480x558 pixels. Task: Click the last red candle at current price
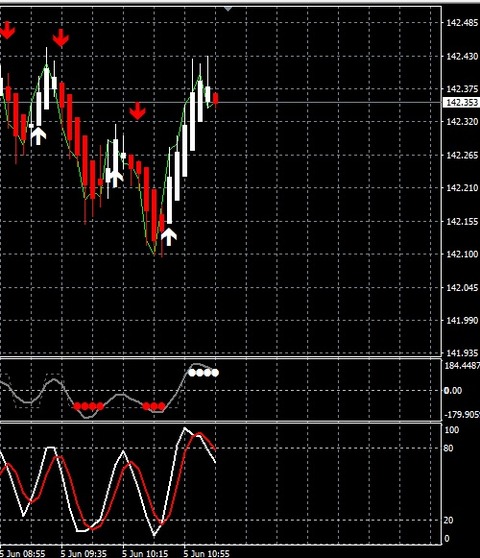pos(216,99)
